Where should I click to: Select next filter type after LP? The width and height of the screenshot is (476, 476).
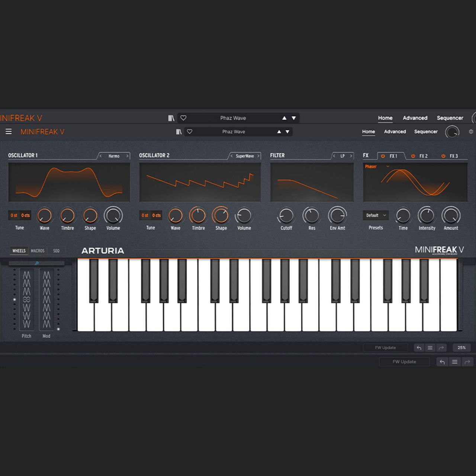[x=351, y=156]
